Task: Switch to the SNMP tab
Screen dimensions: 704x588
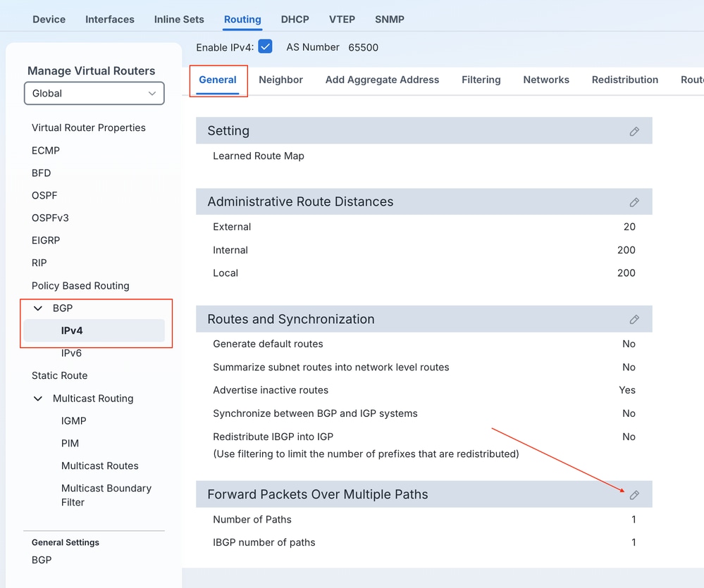Action: coord(389,19)
